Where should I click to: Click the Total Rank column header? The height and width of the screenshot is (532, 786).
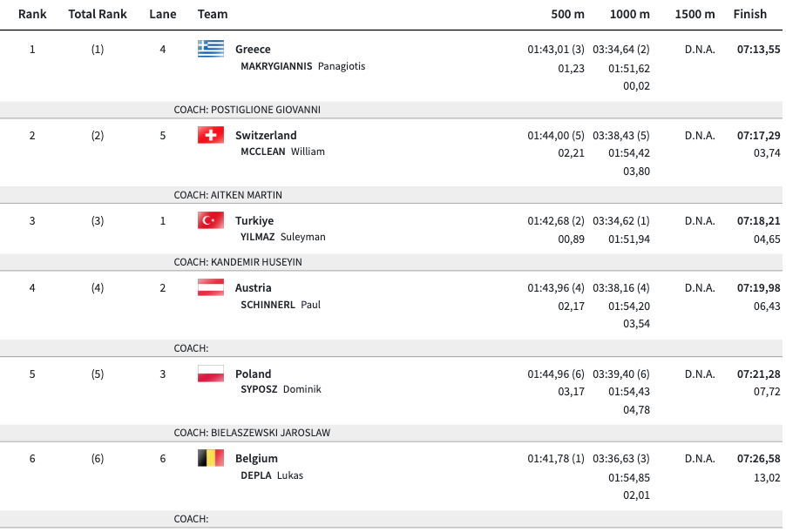click(97, 14)
